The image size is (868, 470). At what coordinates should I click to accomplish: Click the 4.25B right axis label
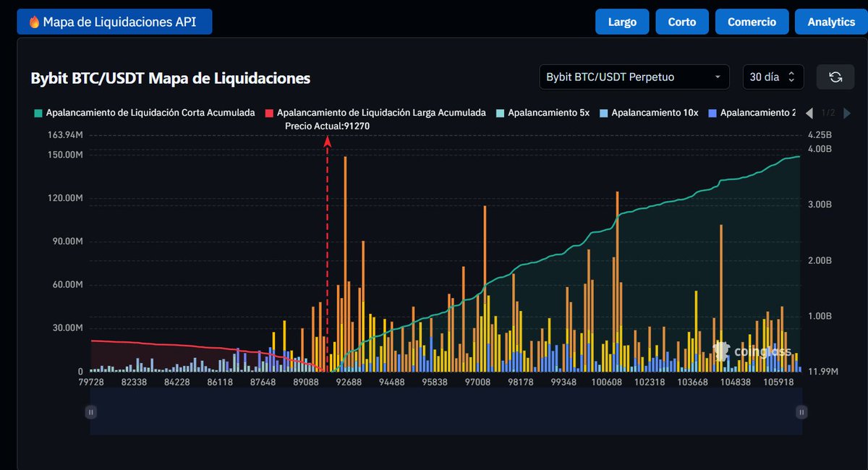pyautogui.click(x=821, y=135)
